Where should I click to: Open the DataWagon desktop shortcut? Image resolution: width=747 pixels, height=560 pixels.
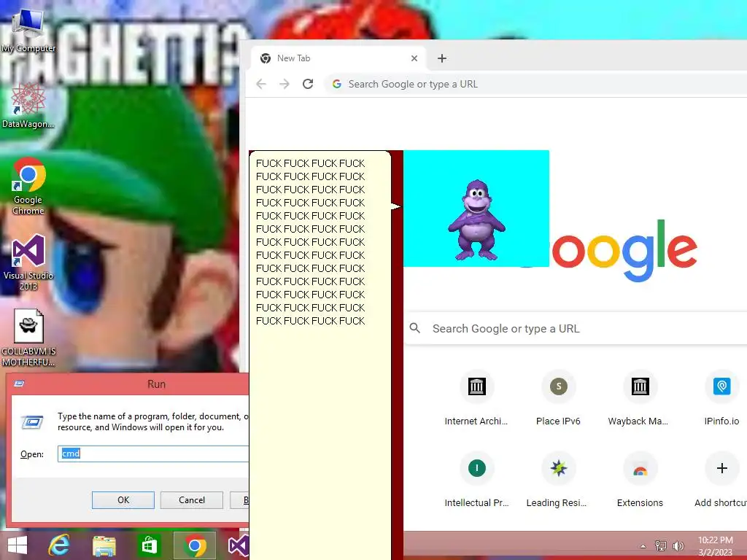click(28, 105)
